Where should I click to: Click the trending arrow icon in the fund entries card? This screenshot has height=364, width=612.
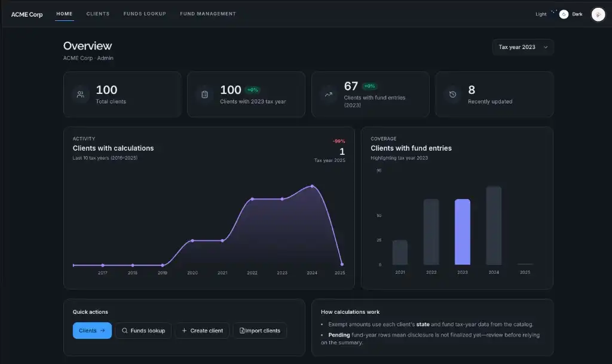(x=329, y=94)
